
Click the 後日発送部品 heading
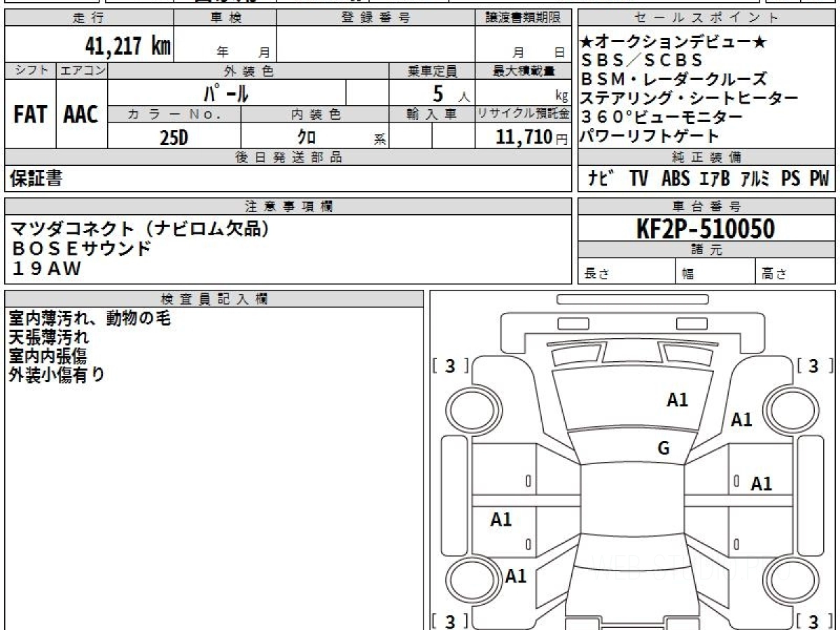[x=288, y=157]
